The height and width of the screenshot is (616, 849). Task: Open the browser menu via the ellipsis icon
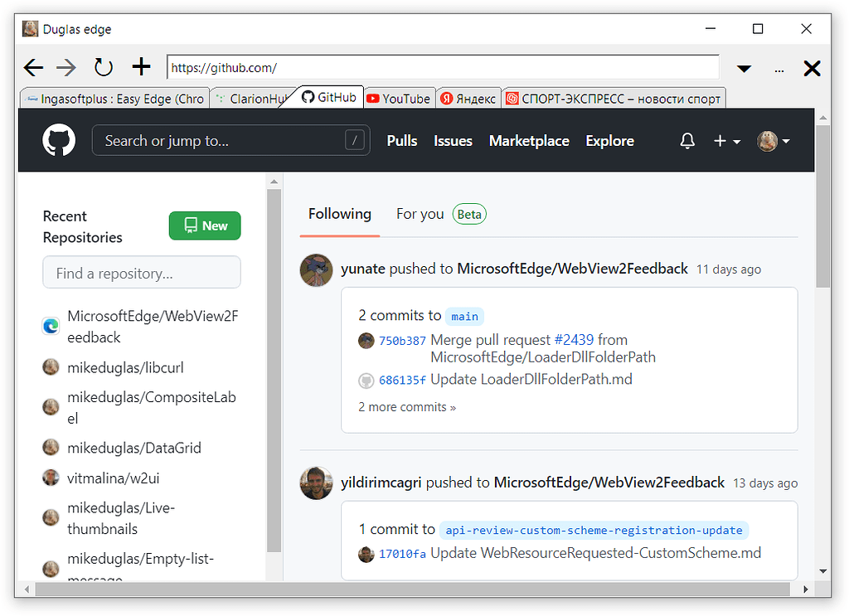[x=779, y=70]
